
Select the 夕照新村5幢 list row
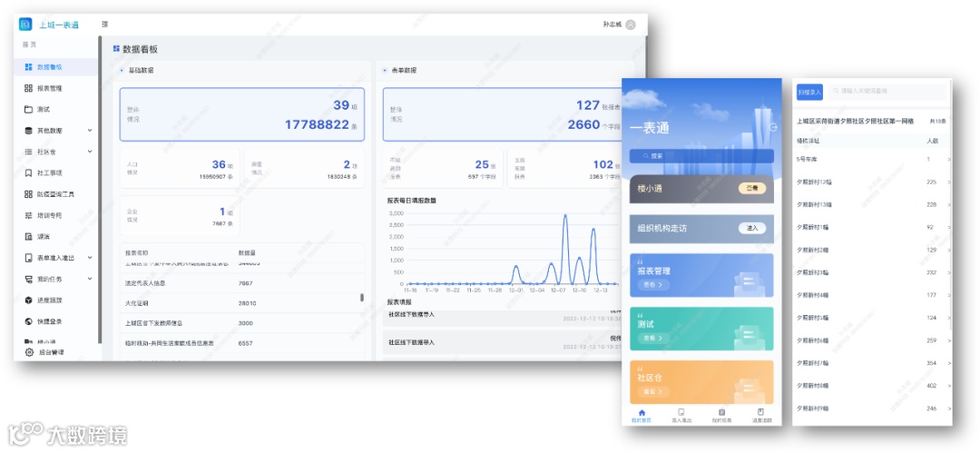coord(873,317)
